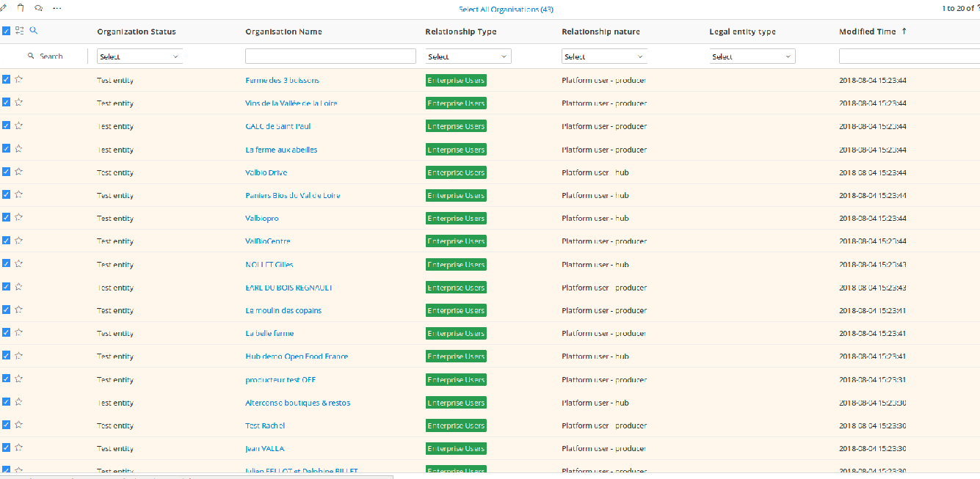
Task: Open the Relationship Type filter dropdown
Action: pyautogui.click(x=468, y=56)
